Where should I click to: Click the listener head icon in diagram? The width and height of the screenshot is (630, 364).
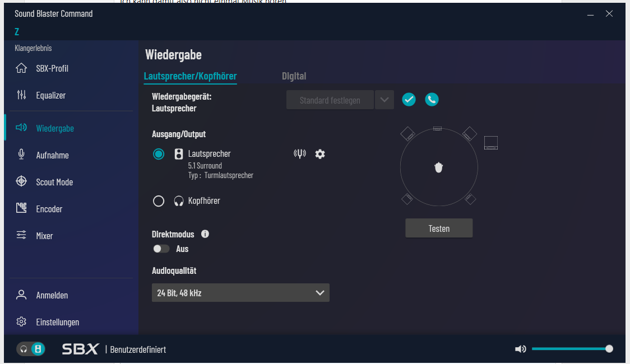pyautogui.click(x=439, y=167)
